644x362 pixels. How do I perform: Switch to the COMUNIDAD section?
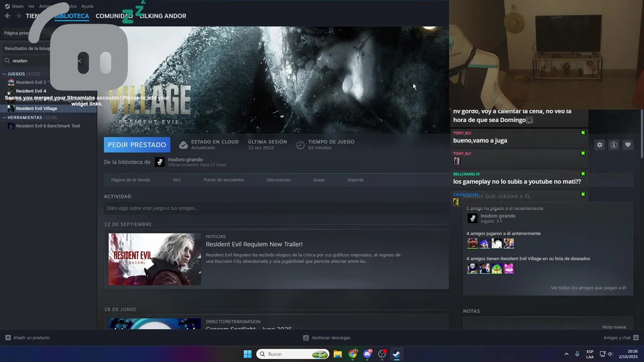point(114,16)
